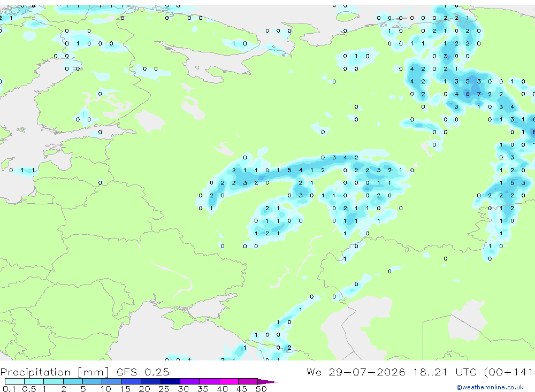The width and height of the screenshot is (535, 392).
Task: Click the 'GFS 0.25' model label
Action: [143, 372]
